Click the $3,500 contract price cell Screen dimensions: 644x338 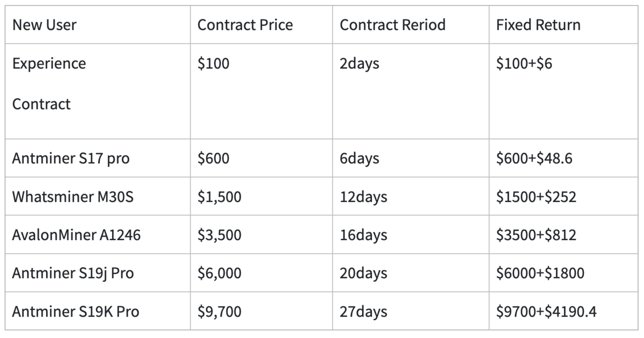[219, 235]
